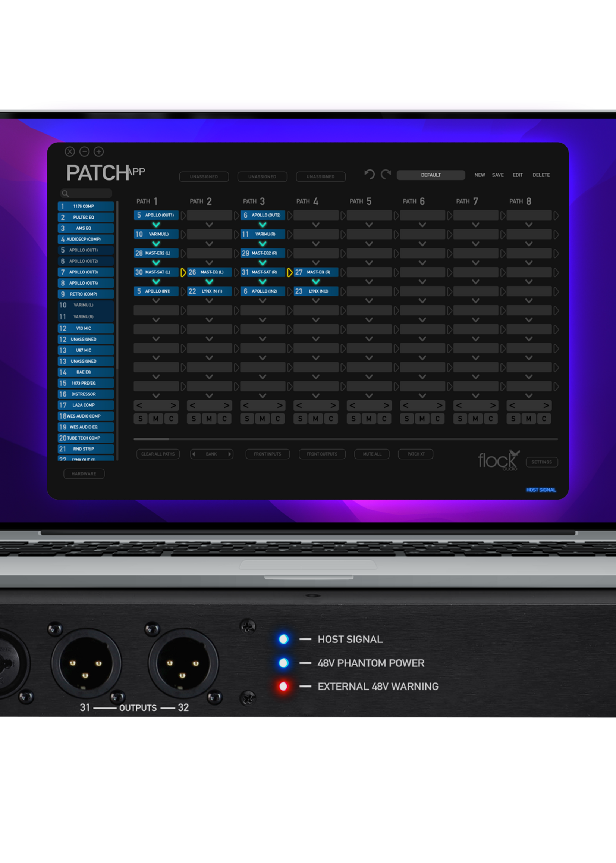Click SAVE preset menu item
616x863 pixels.
tap(498, 175)
